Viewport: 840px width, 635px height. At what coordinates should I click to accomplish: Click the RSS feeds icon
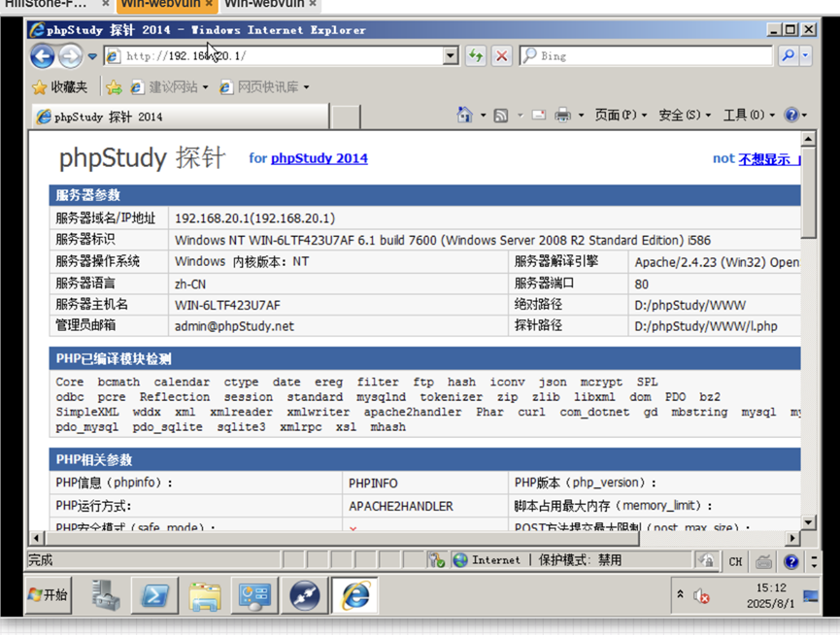[x=500, y=116]
